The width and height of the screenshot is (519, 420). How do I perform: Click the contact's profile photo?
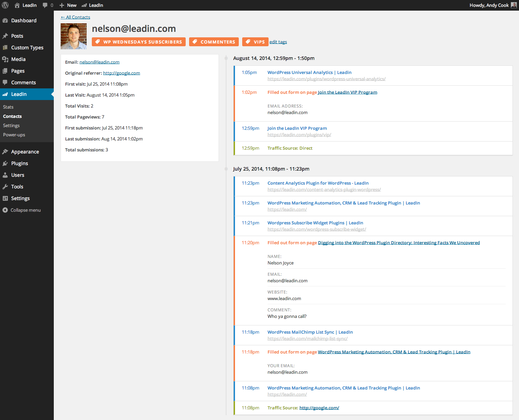(74, 36)
